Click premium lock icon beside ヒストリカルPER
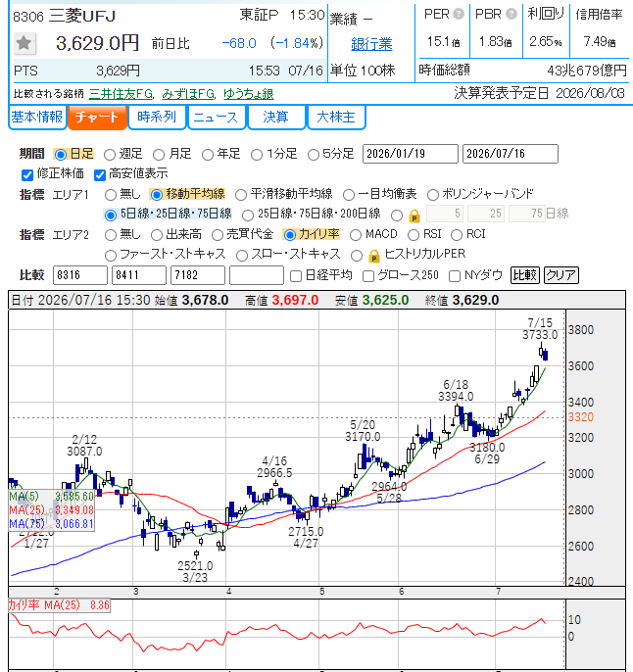The width and height of the screenshot is (633, 672). tap(374, 256)
